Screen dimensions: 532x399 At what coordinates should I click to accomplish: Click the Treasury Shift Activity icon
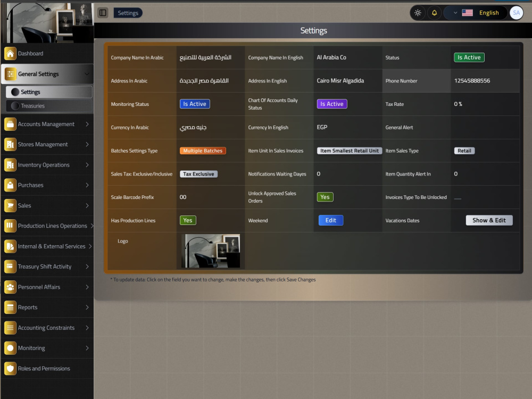point(10,267)
